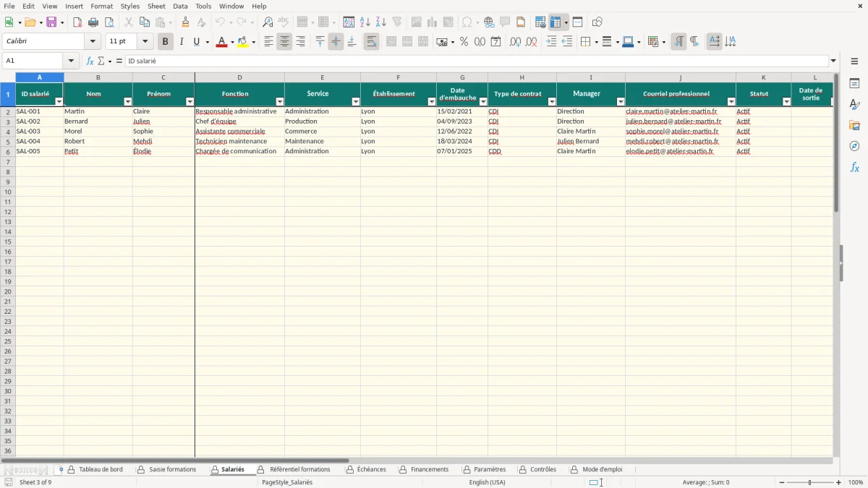Edit headers and footers icon
The width and height of the screenshot is (868, 488).
(x=521, y=22)
